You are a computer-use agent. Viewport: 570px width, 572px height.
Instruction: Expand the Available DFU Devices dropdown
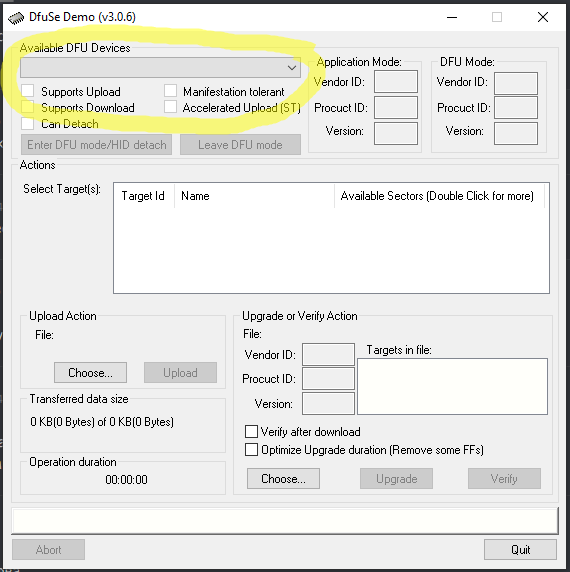coord(160,67)
